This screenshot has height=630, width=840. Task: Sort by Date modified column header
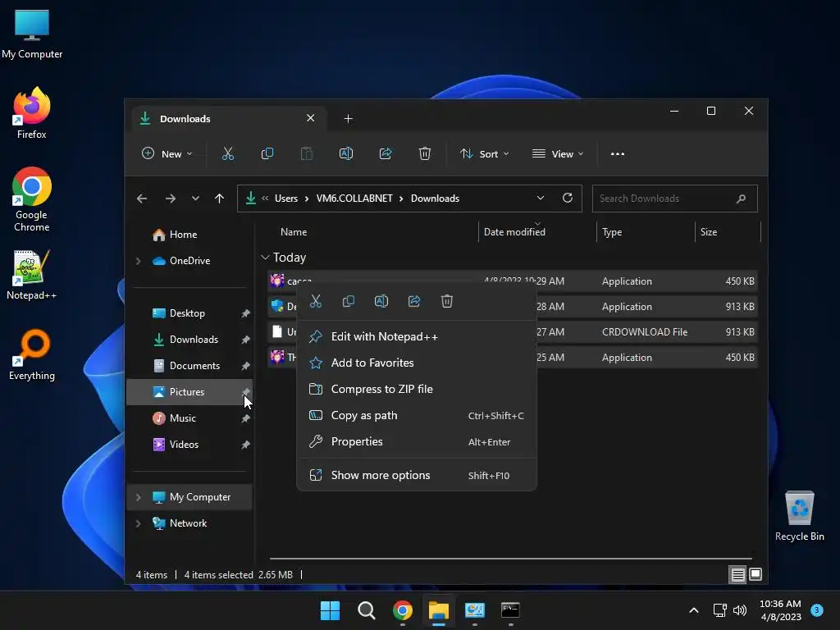[x=536, y=232]
